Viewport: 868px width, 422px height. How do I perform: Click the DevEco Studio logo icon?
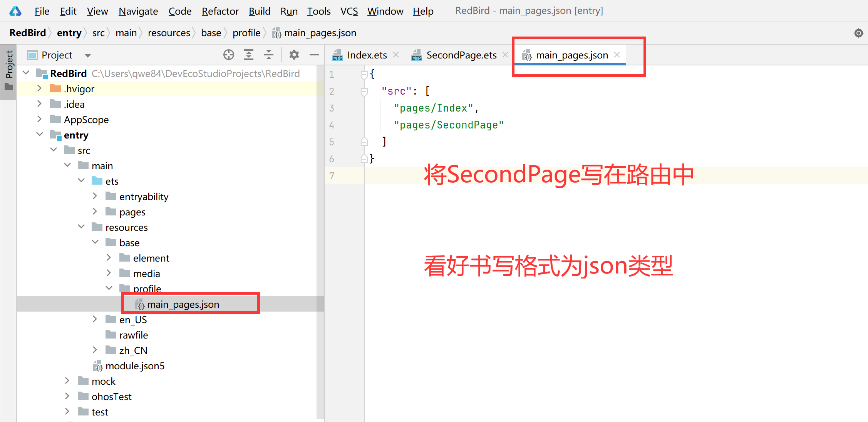15,11
